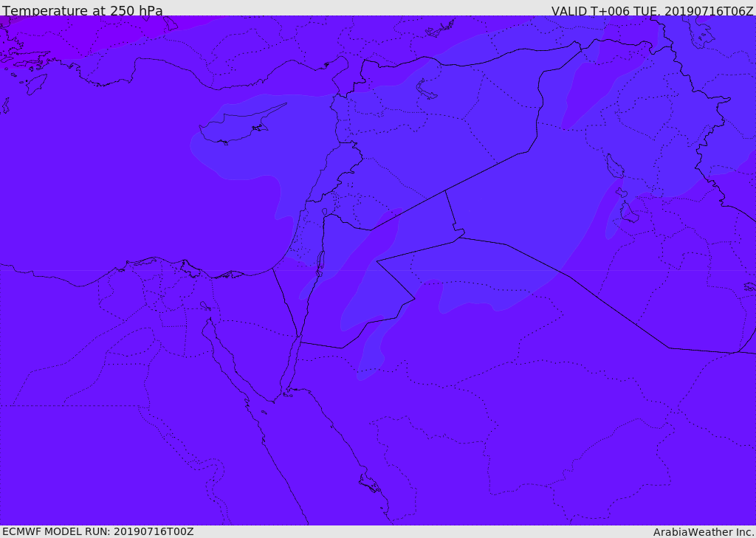756x538 pixels.
Task: Click the 'ArabiaWeather Inc' credit text
Action: (704, 532)
